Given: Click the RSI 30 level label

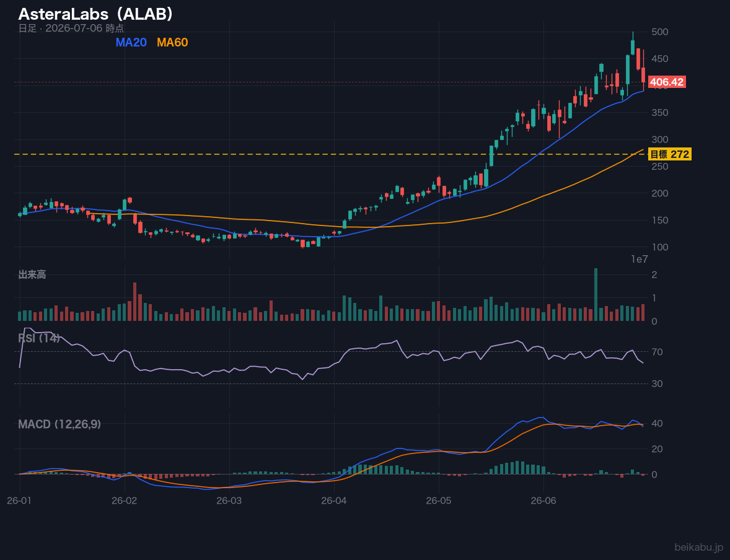Looking at the screenshot, I should click(657, 383).
